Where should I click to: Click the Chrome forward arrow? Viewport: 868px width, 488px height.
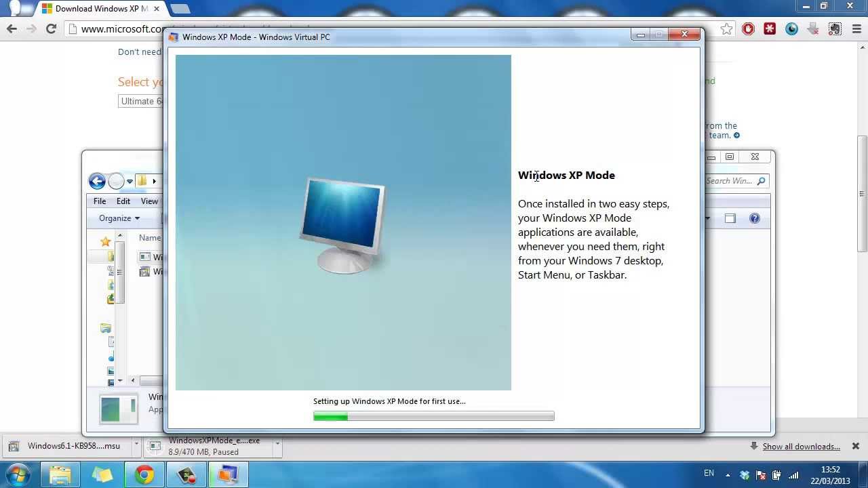pyautogui.click(x=31, y=28)
